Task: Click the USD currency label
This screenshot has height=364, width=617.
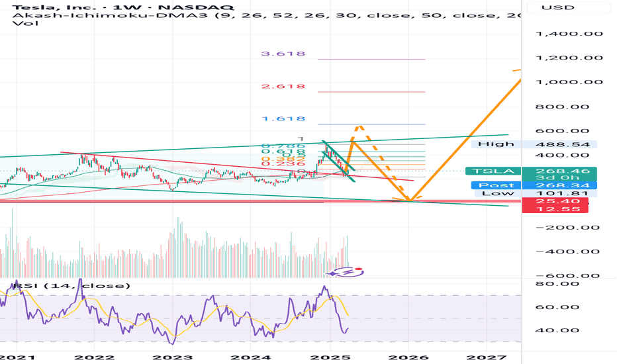Action: pos(557,7)
